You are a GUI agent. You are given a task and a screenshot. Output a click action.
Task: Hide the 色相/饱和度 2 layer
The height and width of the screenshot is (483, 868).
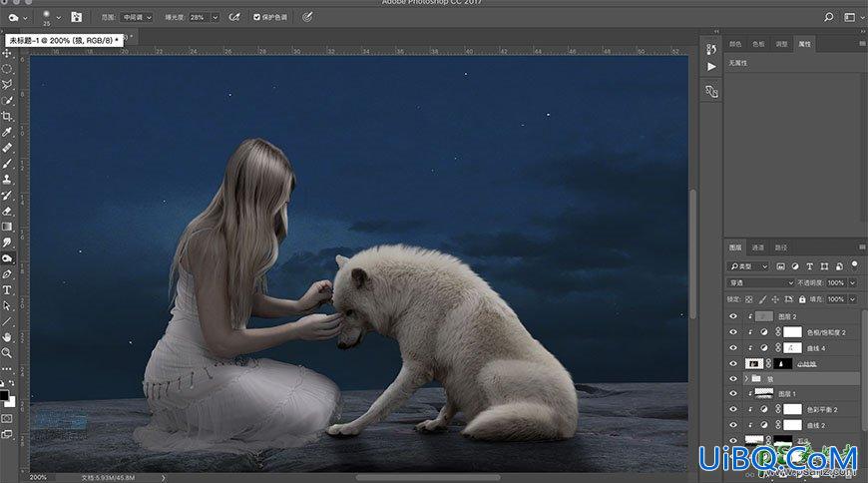point(733,332)
